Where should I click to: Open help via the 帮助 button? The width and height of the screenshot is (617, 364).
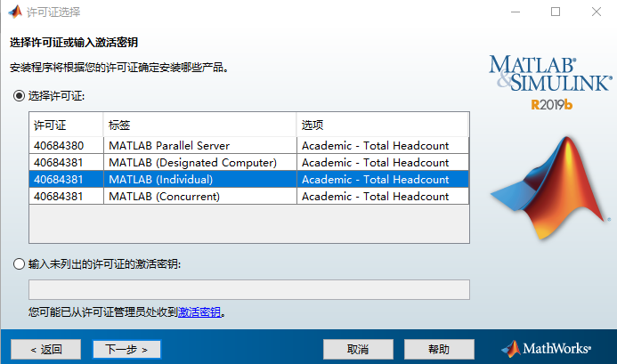coord(439,349)
